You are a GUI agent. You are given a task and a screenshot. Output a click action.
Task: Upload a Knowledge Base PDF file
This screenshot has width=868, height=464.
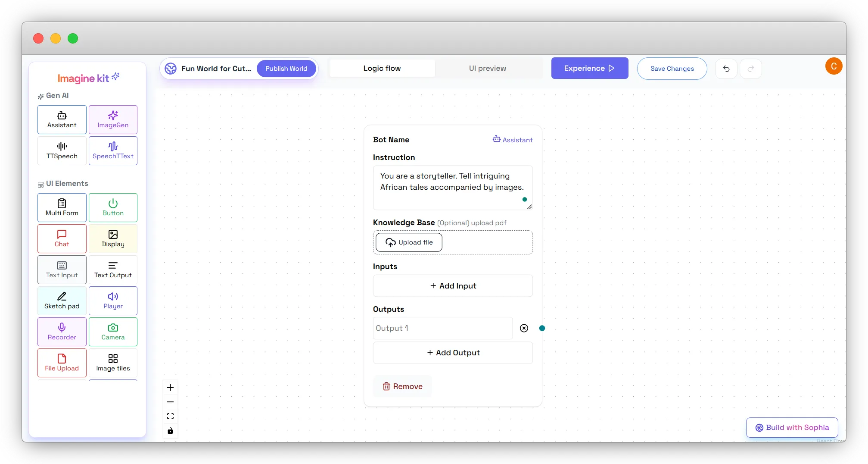(408, 242)
